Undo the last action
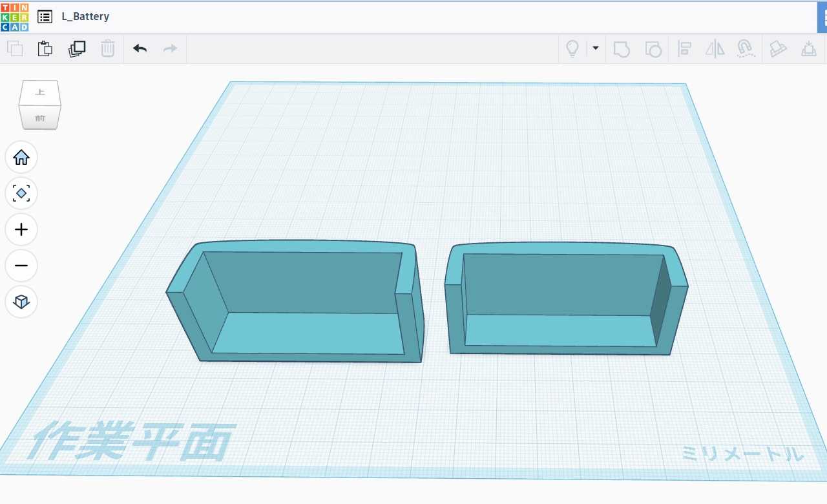Viewport: 827px width, 504px height. (x=140, y=48)
